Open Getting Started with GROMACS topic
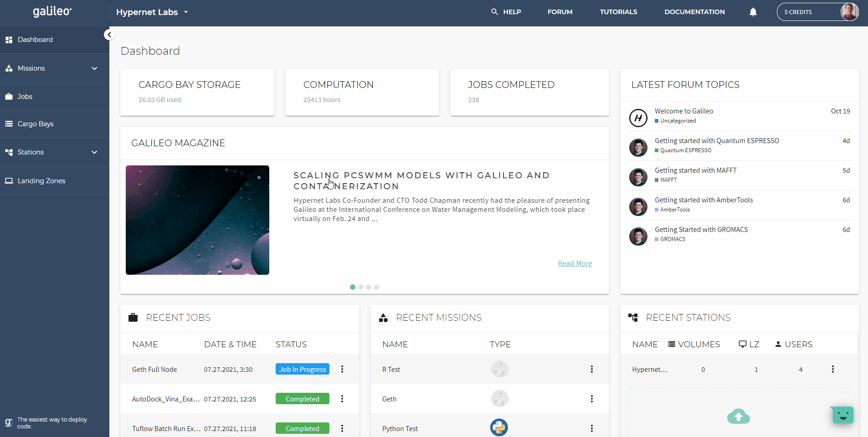Screen dimensions: 868x437 pos(701,230)
